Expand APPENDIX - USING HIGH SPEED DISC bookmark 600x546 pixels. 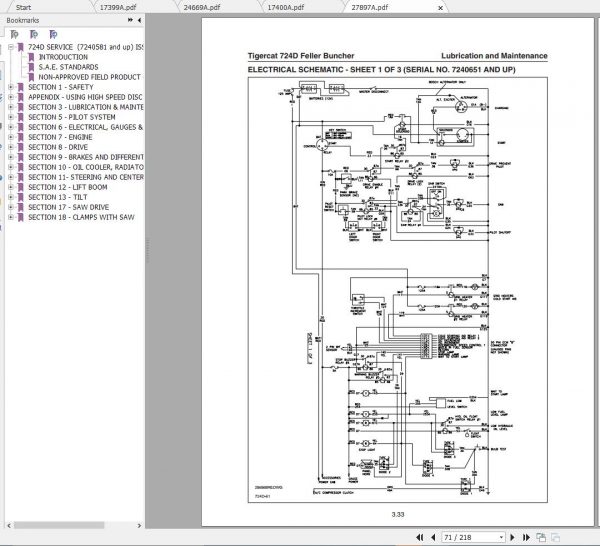11,97
